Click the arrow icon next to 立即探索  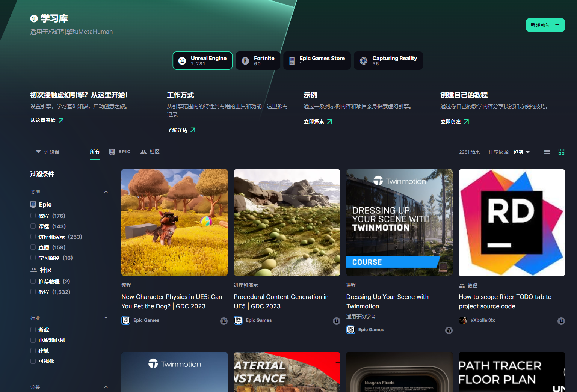point(329,122)
